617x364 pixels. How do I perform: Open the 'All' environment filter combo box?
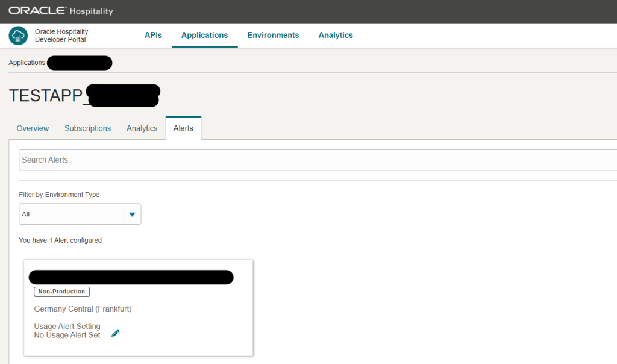71,214
